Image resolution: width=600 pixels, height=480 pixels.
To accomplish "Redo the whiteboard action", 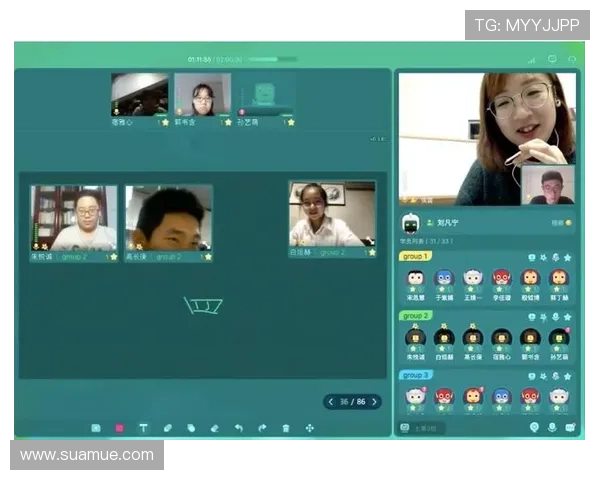I will point(262,428).
